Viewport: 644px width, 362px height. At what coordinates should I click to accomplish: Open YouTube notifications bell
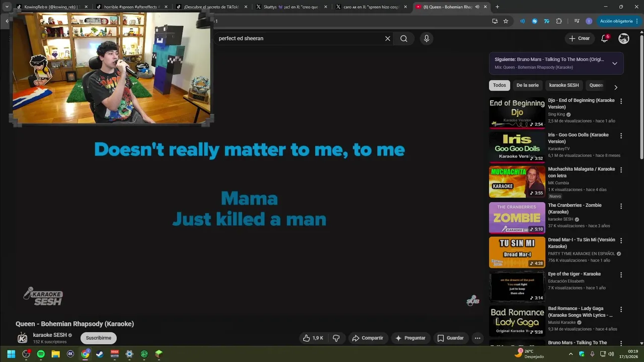pyautogui.click(x=605, y=38)
